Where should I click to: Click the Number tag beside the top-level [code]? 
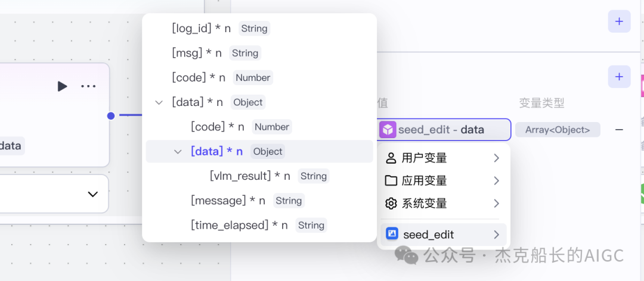click(x=253, y=77)
